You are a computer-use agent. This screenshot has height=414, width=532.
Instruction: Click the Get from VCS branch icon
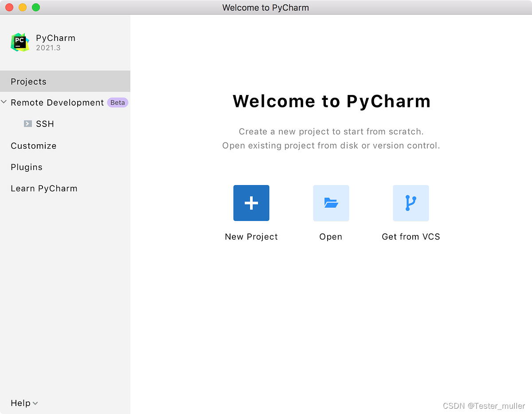(x=411, y=203)
